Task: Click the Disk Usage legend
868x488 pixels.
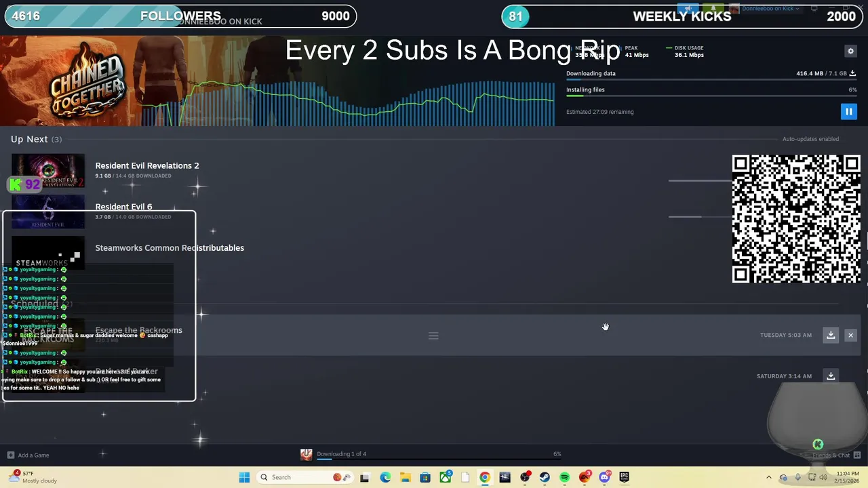Action: [685, 52]
